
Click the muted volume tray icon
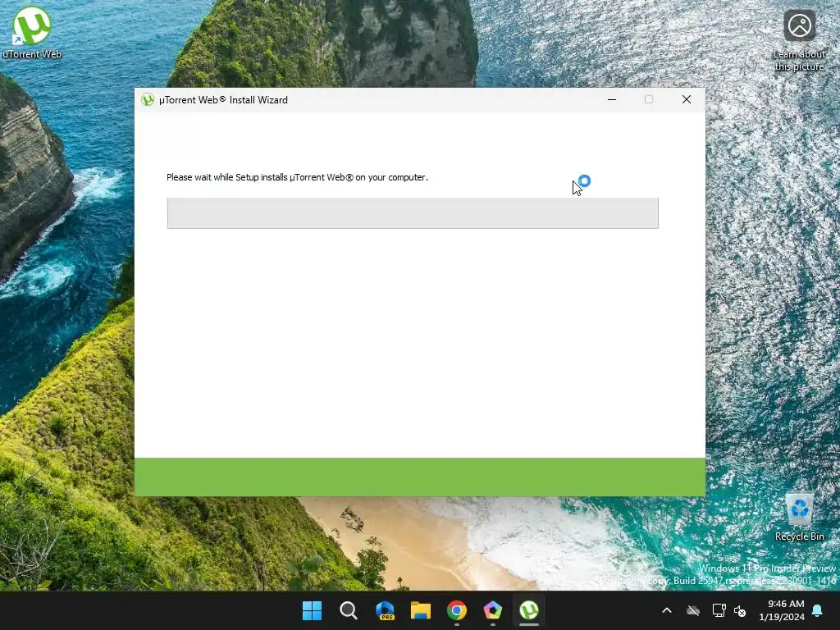(740, 610)
